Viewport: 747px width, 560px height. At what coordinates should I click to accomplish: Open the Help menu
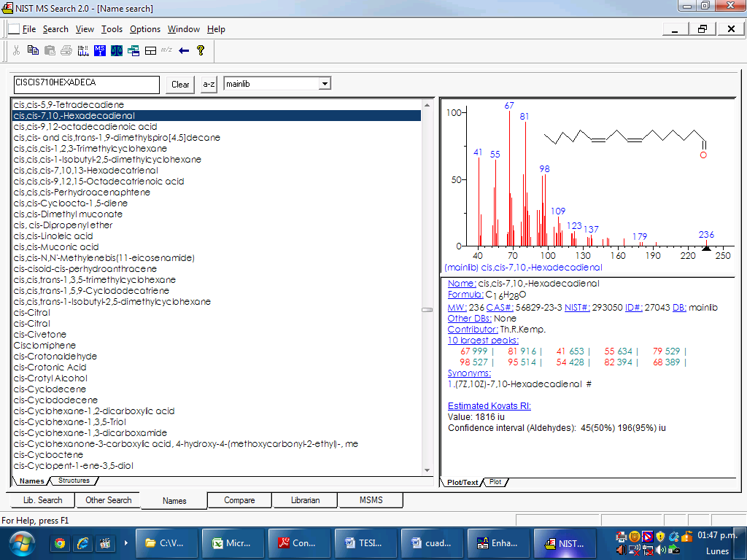coord(216,29)
